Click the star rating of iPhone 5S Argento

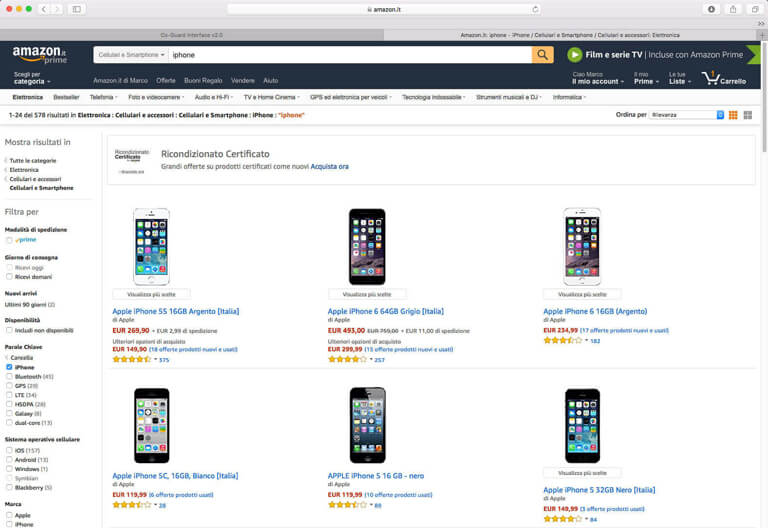tap(131, 359)
